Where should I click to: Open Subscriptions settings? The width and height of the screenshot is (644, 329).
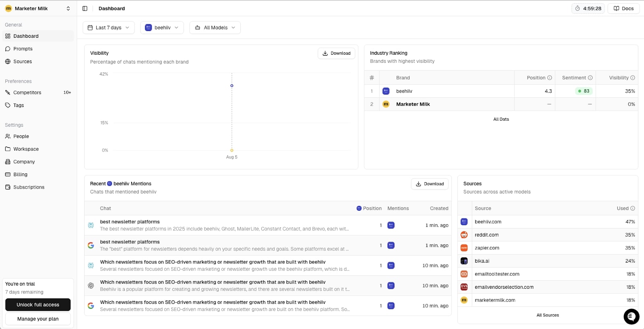point(38,187)
